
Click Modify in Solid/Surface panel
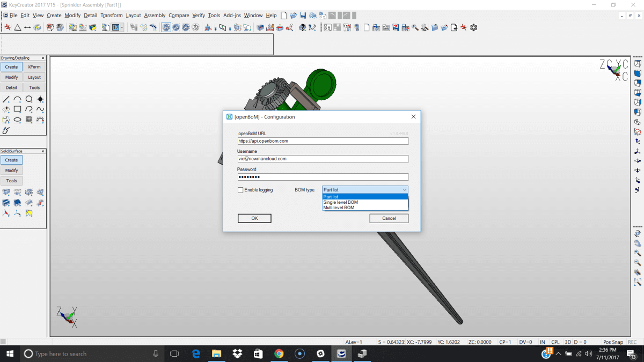coord(11,171)
